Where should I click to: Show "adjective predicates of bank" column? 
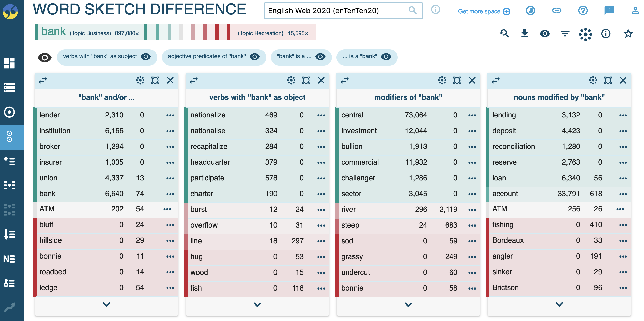point(214,56)
